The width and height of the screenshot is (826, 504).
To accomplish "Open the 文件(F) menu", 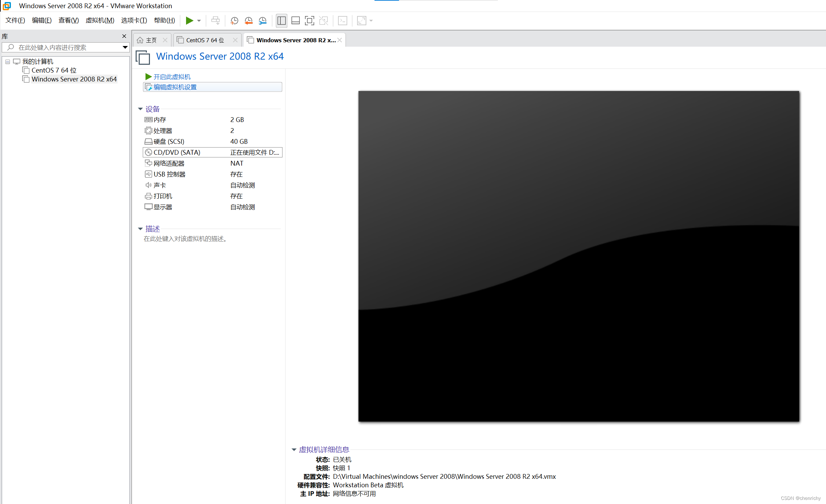I will [15, 20].
